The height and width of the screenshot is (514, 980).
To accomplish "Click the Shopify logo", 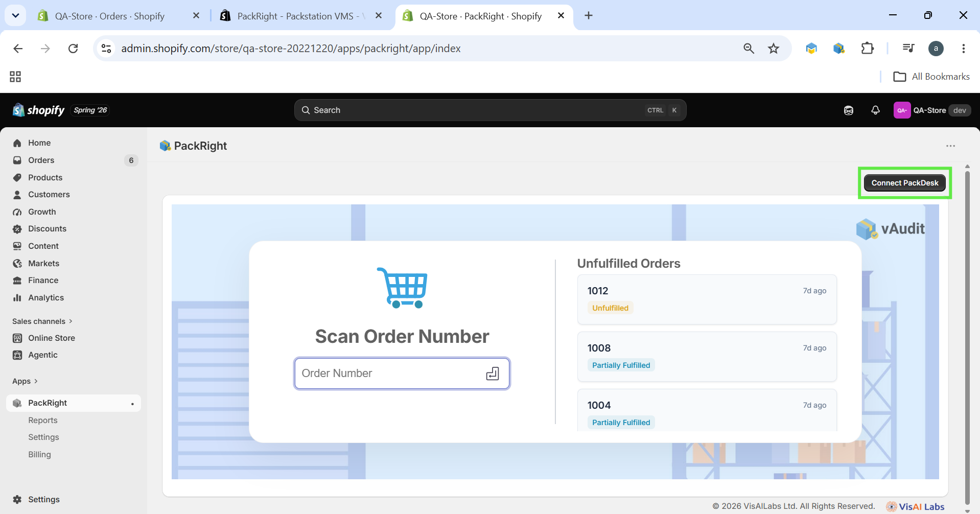I will coord(38,110).
